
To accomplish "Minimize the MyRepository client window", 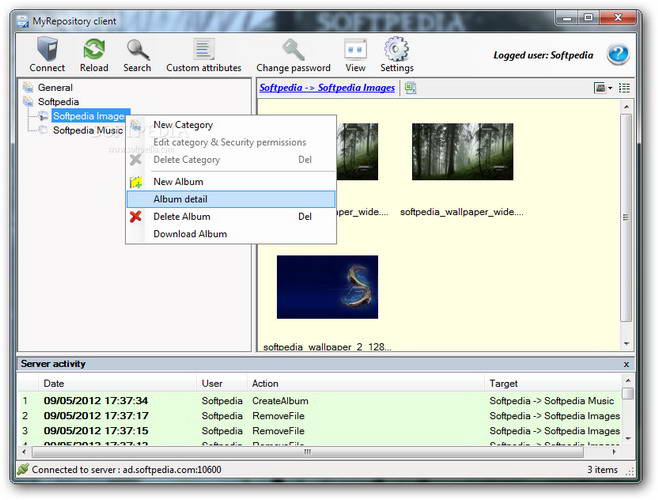I will (567, 18).
